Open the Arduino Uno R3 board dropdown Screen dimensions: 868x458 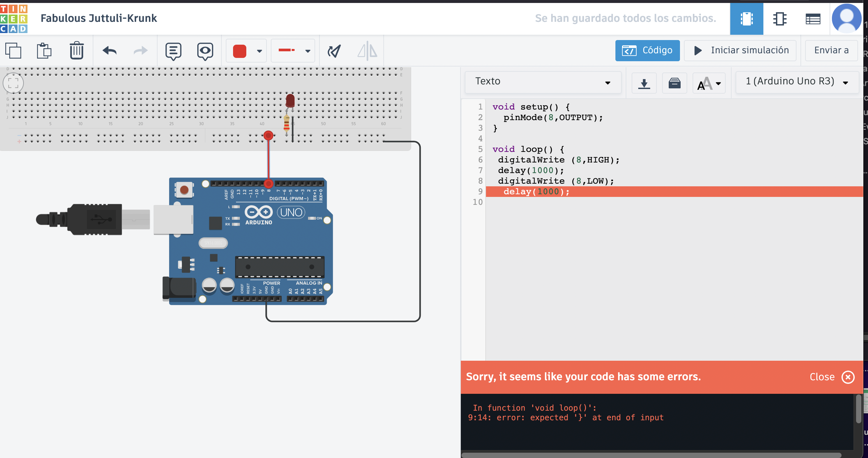pyautogui.click(x=796, y=82)
